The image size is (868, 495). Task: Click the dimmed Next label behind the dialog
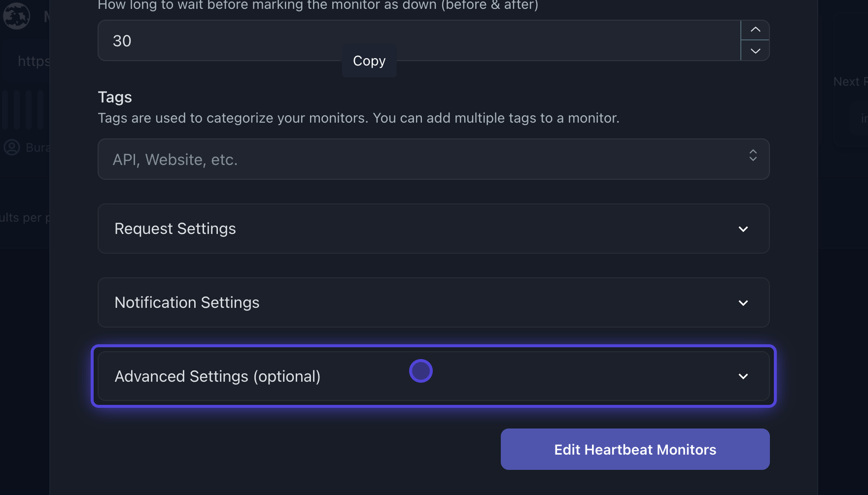tap(846, 82)
